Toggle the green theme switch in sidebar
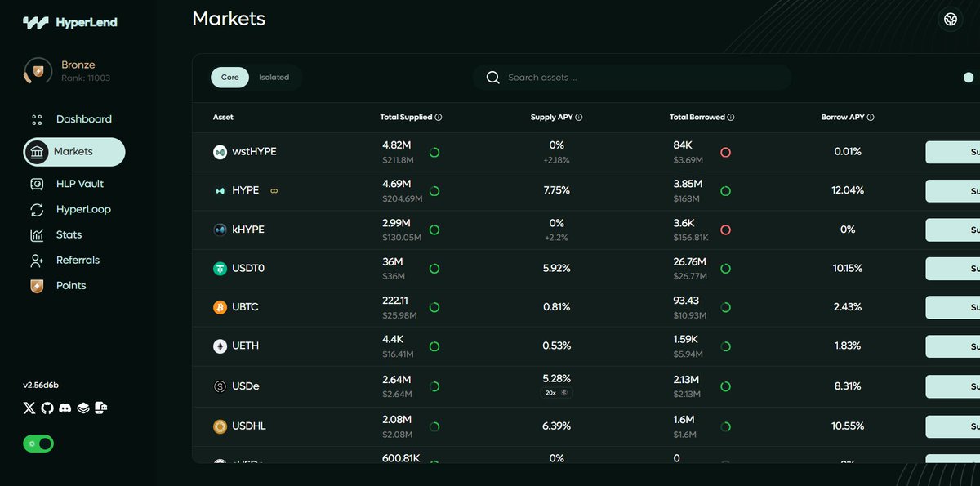980x486 pixels. click(38, 444)
